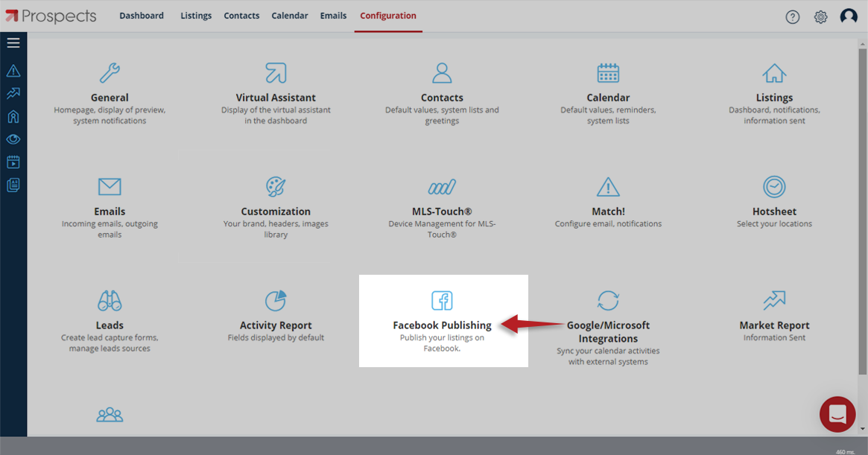Open the Facebook Publishing configuration
The width and height of the screenshot is (868, 455).
443,313
